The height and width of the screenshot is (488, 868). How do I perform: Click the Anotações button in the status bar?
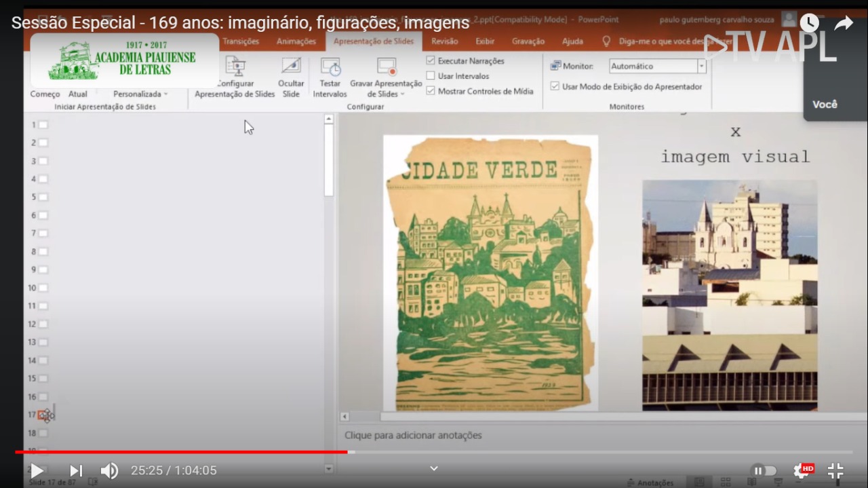coord(650,483)
